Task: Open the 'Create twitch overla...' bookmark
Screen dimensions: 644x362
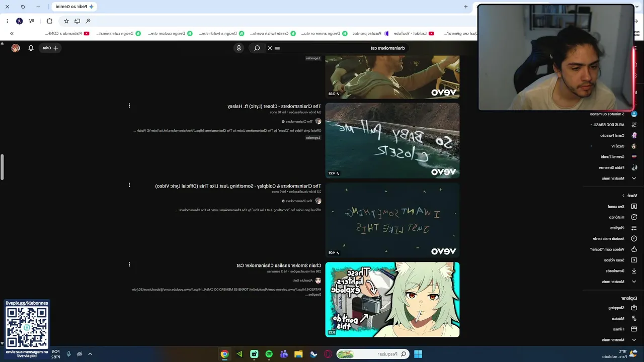Action: pos(273,34)
